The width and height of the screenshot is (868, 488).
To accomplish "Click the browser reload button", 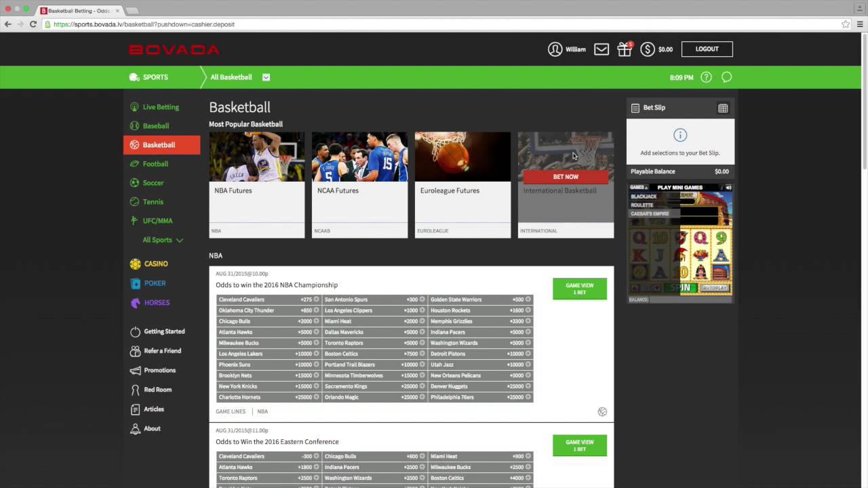I will coord(33,24).
